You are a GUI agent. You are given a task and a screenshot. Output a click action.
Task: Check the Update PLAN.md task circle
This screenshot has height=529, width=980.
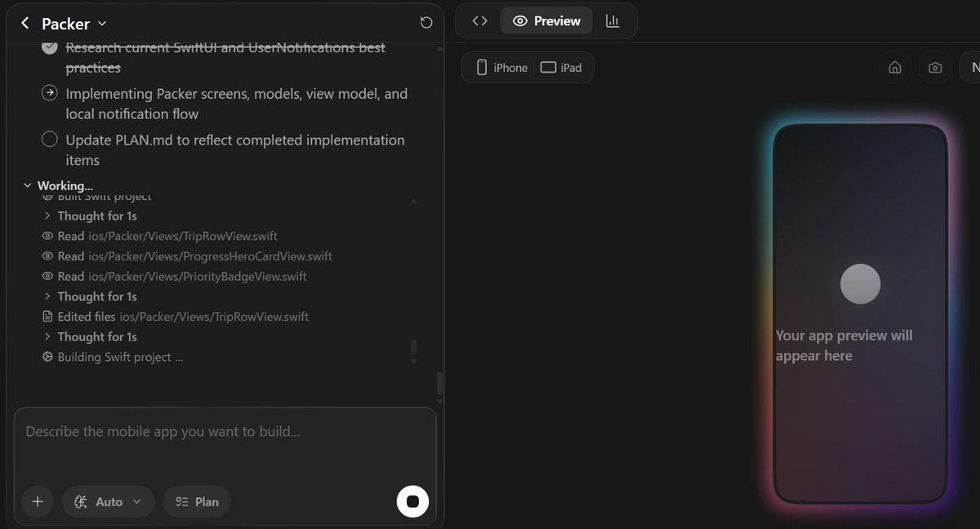pyautogui.click(x=50, y=140)
